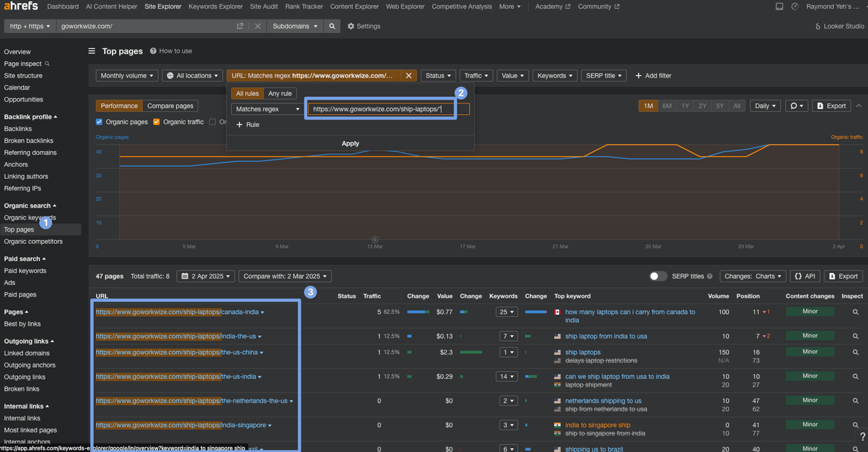Clear the domain search field with X icon
The width and height of the screenshot is (868, 452).
pyautogui.click(x=257, y=26)
